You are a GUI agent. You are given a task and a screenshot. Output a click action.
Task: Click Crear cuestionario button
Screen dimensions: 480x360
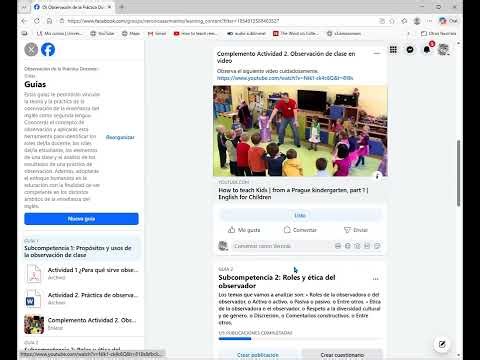coord(342,355)
